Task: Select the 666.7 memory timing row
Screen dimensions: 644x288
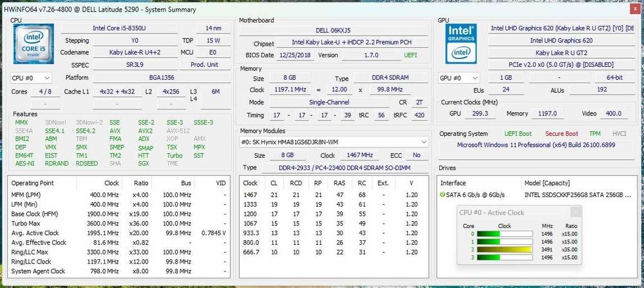Action: (x=333, y=252)
